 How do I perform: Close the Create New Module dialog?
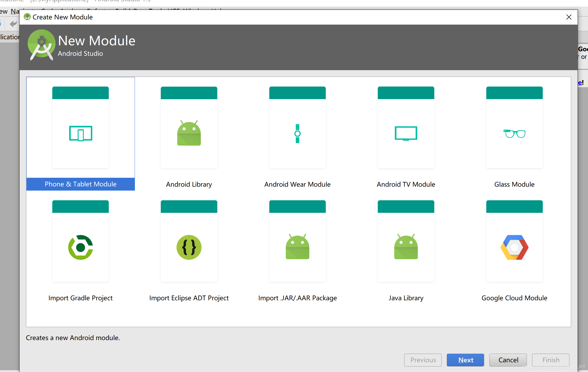pos(569,17)
